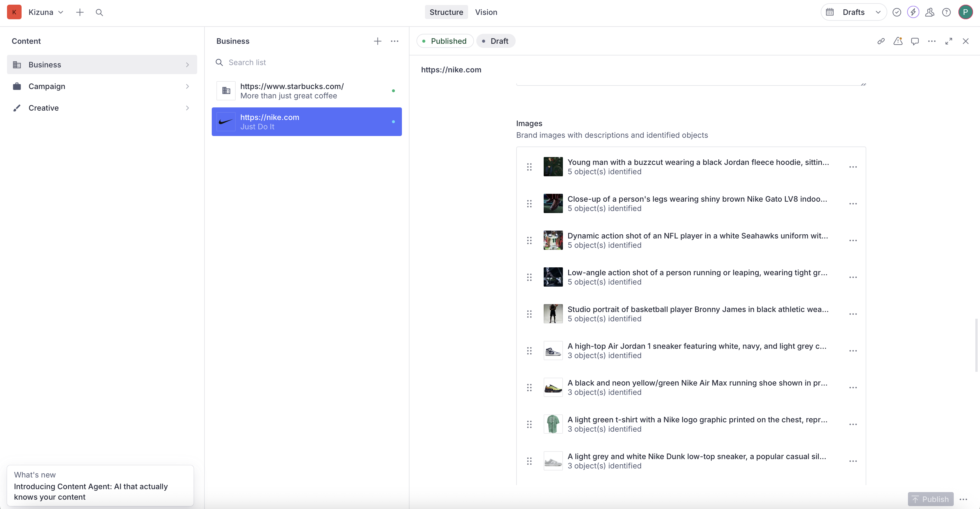980x509 pixels.
Task: Open the tasks checkmark circle icon
Action: (x=897, y=12)
